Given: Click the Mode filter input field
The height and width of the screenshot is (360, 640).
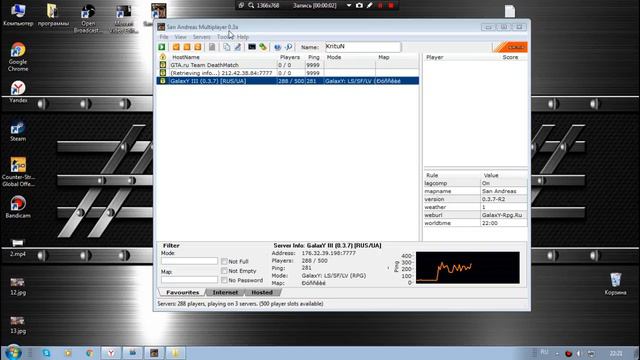Looking at the screenshot, I should (x=189, y=261).
